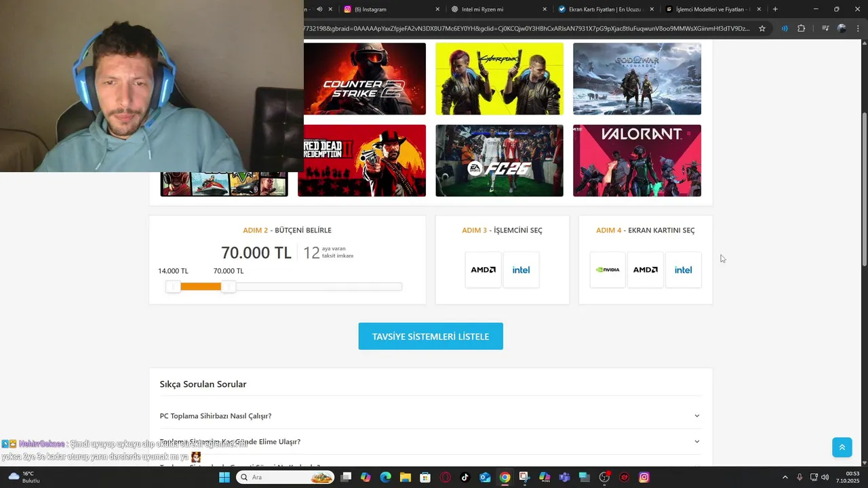Launch Copilot from the taskbar

click(366, 477)
